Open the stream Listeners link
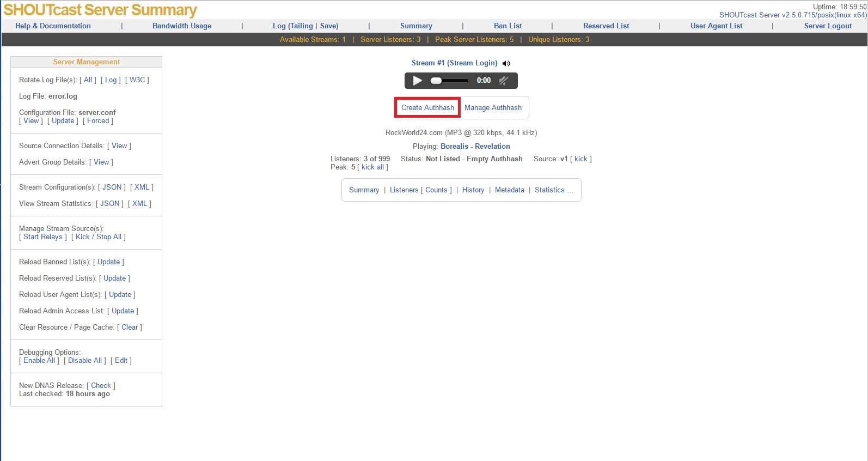The height and width of the screenshot is (461, 868). click(x=404, y=190)
